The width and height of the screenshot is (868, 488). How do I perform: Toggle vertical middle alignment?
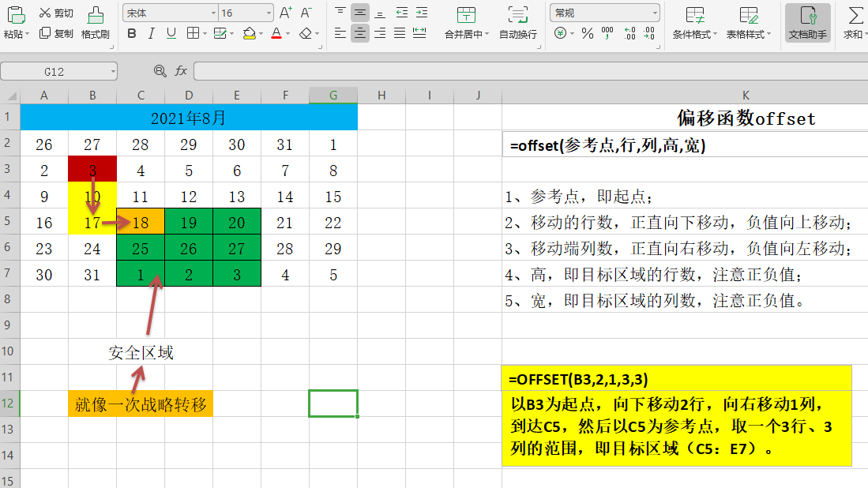coord(360,13)
